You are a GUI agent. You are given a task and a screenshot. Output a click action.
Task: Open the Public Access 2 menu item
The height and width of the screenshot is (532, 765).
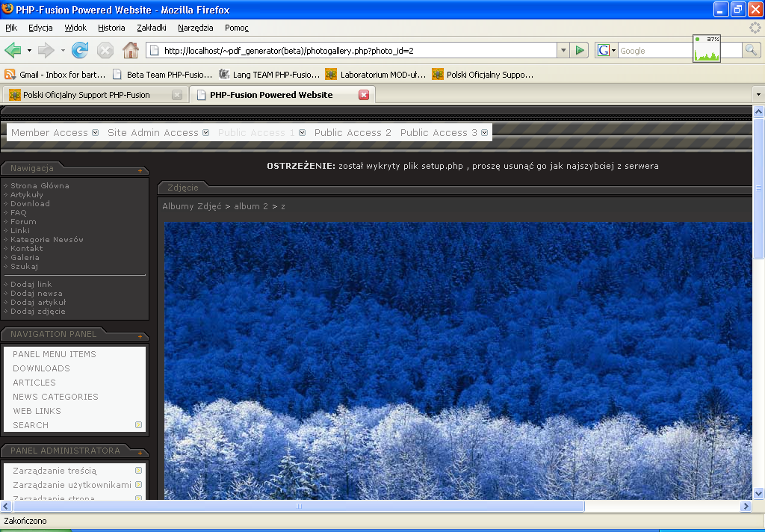pyautogui.click(x=353, y=133)
